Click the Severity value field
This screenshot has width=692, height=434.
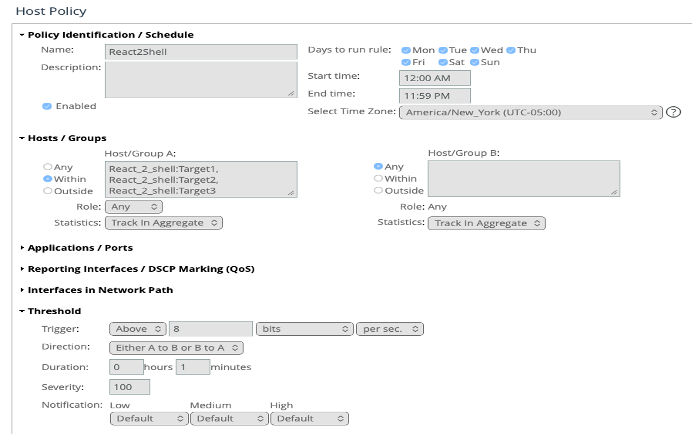click(125, 386)
